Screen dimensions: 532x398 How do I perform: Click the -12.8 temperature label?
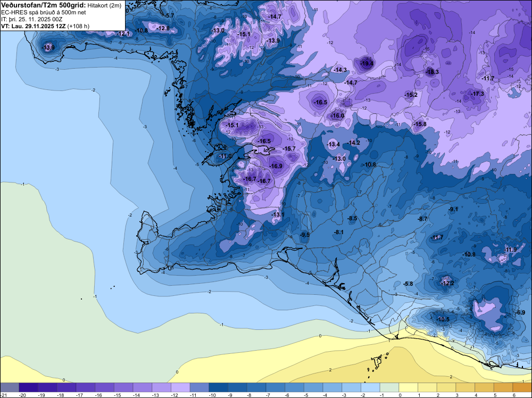pyautogui.click(x=163, y=29)
